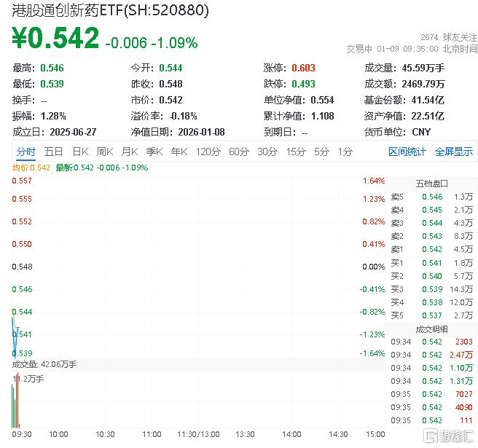Click the 振幅 value 1.28%

[x=53, y=116]
